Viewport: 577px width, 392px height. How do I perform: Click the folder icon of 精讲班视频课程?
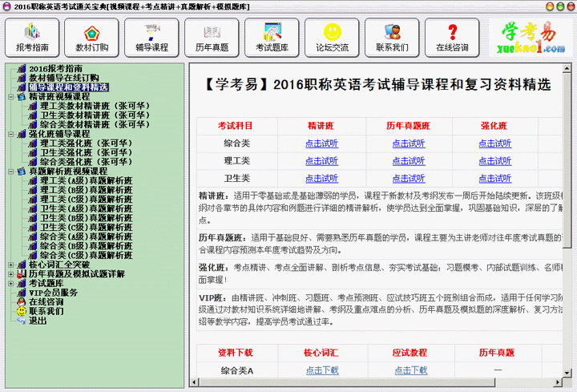22,96
